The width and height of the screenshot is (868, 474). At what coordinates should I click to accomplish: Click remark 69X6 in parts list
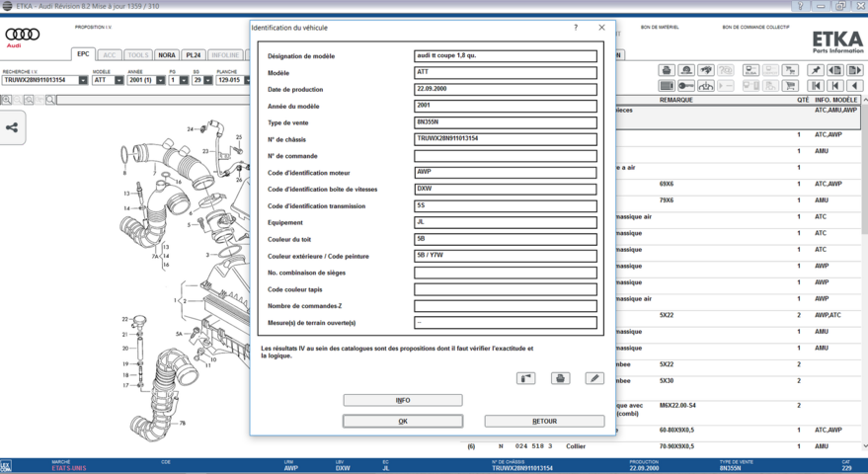point(667,184)
